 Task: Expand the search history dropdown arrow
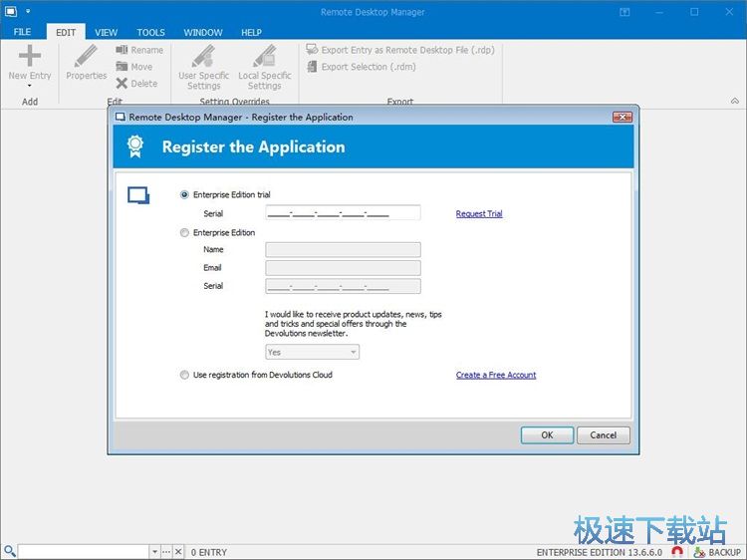(x=154, y=552)
